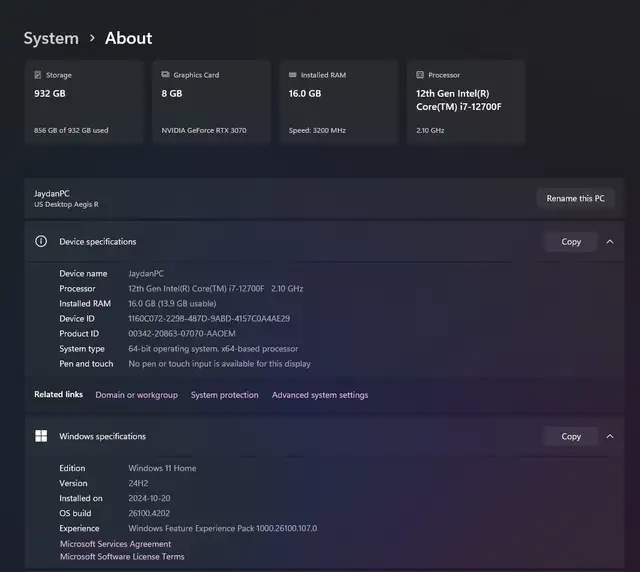Click the Processor card icon
This screenshot has width=640, height=572.
pos(420,75)
